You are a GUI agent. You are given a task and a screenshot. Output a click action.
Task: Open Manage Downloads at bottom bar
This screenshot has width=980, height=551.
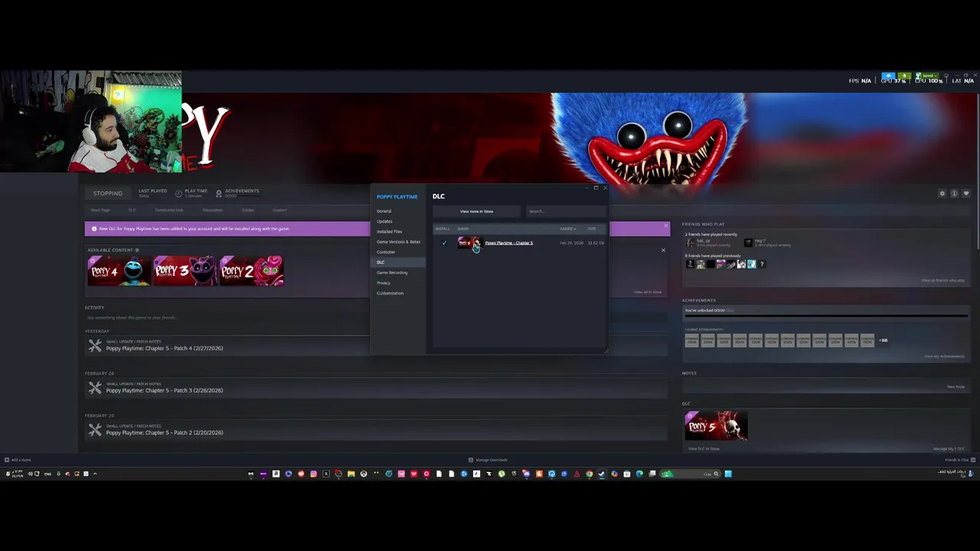click(488, 460)
